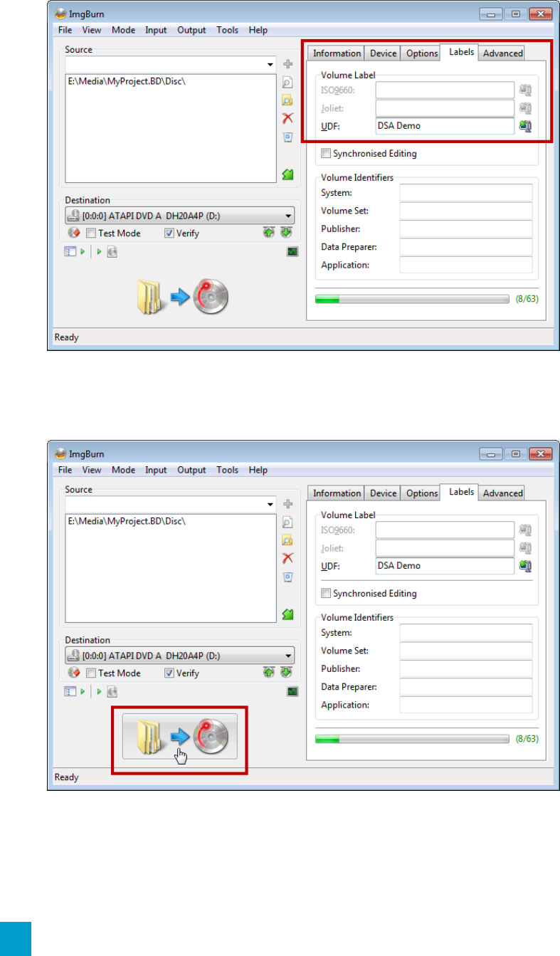Click browse-for-folder icon in top ImgBurn window
The width and height of the screenshot is (560, 956).
(288, 100)
